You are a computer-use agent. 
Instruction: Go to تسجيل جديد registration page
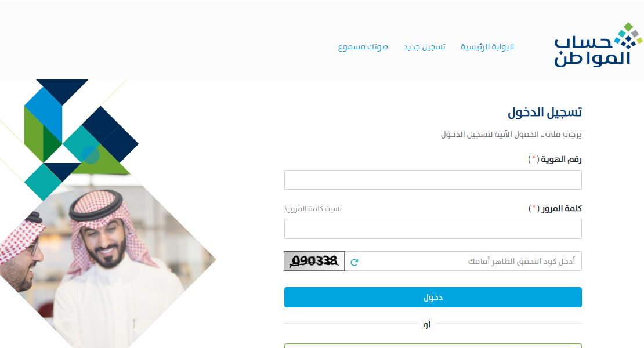point(424,47)
